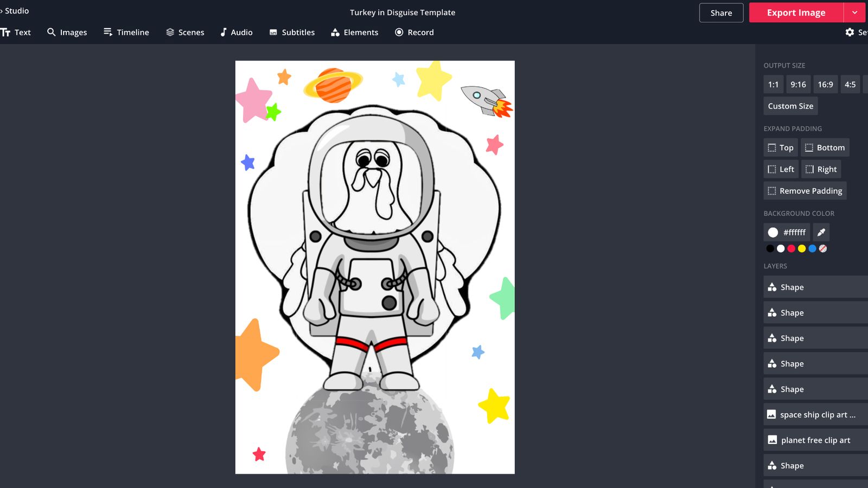Choose the red background color swatch

click(792, 248)
